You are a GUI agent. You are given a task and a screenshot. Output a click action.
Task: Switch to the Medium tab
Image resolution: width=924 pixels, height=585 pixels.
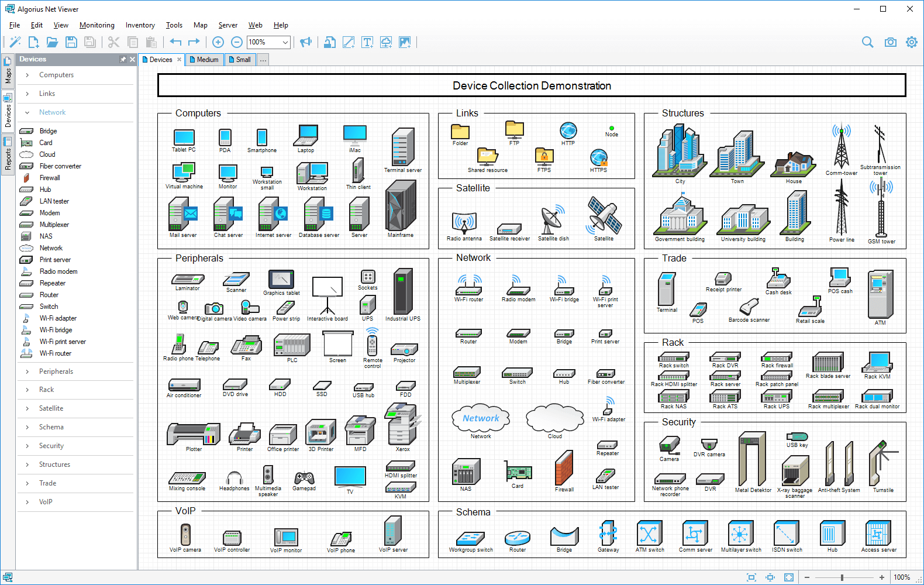pos(204,60)
